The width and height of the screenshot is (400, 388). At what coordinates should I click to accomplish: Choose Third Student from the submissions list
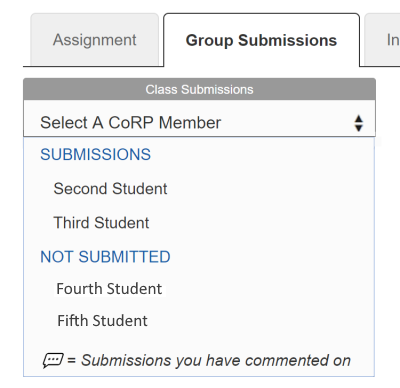(101, 223)
